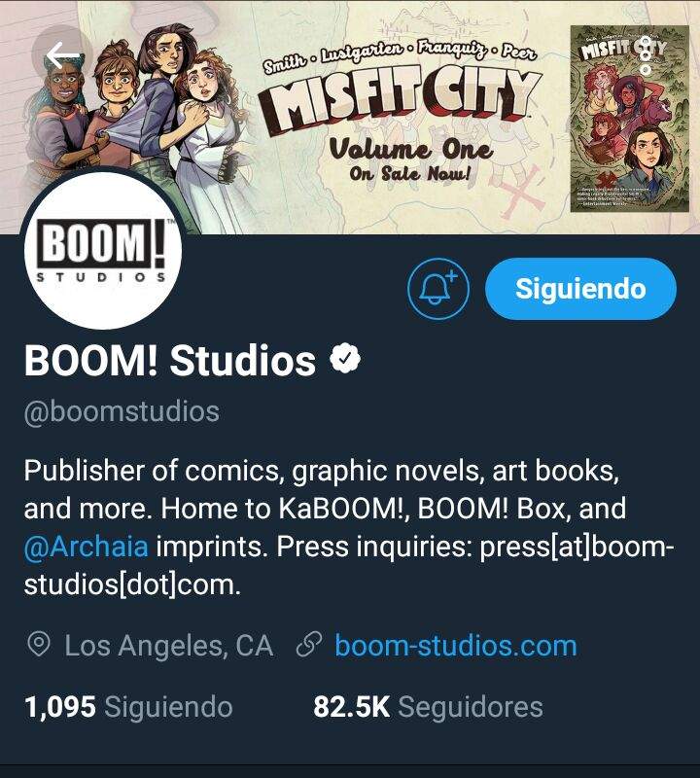
Task: Tap the BOOM! Studios display name
Action: (170, 360)
